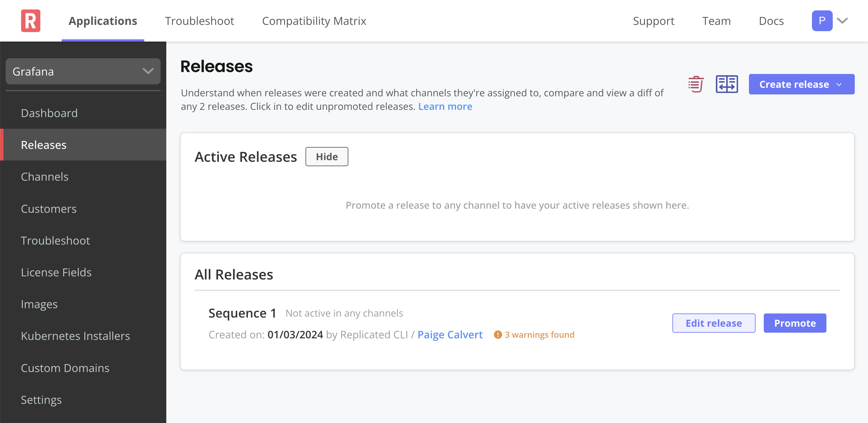
Task: Click Learn more about releases link
Action: [445, 106]
